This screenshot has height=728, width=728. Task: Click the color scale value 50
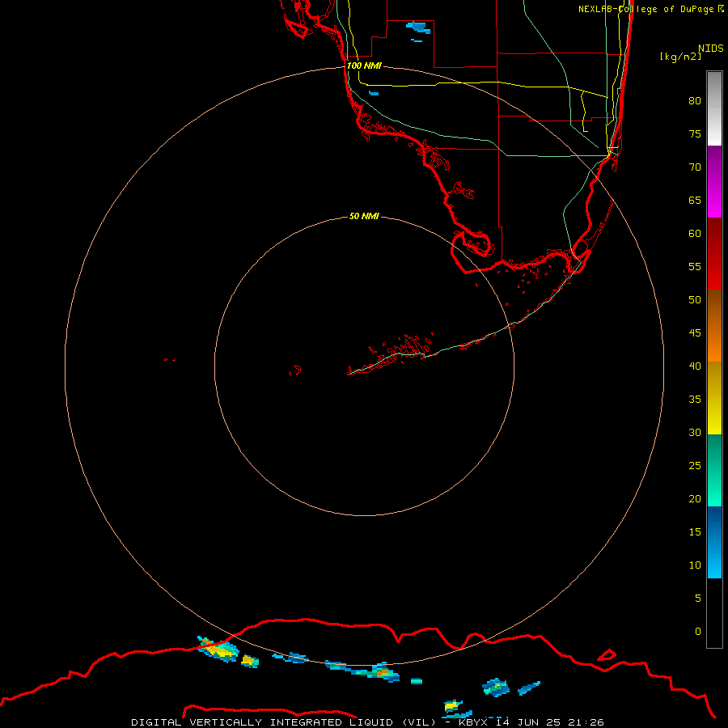tap(695, 299)
